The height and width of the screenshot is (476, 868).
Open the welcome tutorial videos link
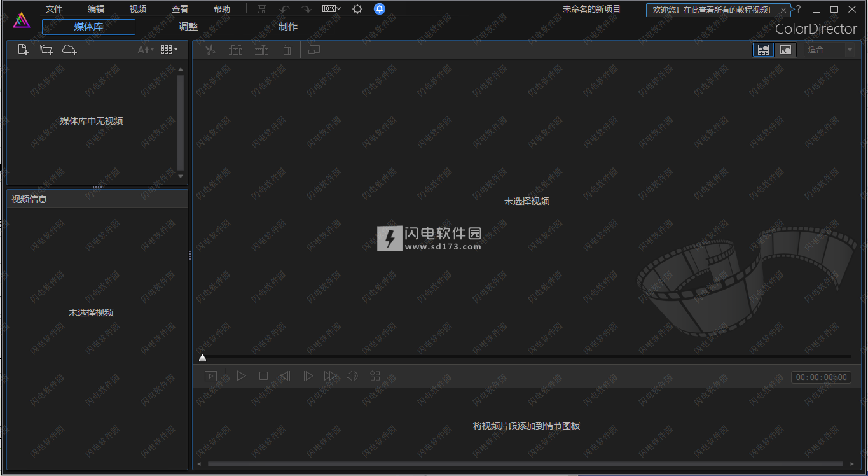(x=712, y=10)
